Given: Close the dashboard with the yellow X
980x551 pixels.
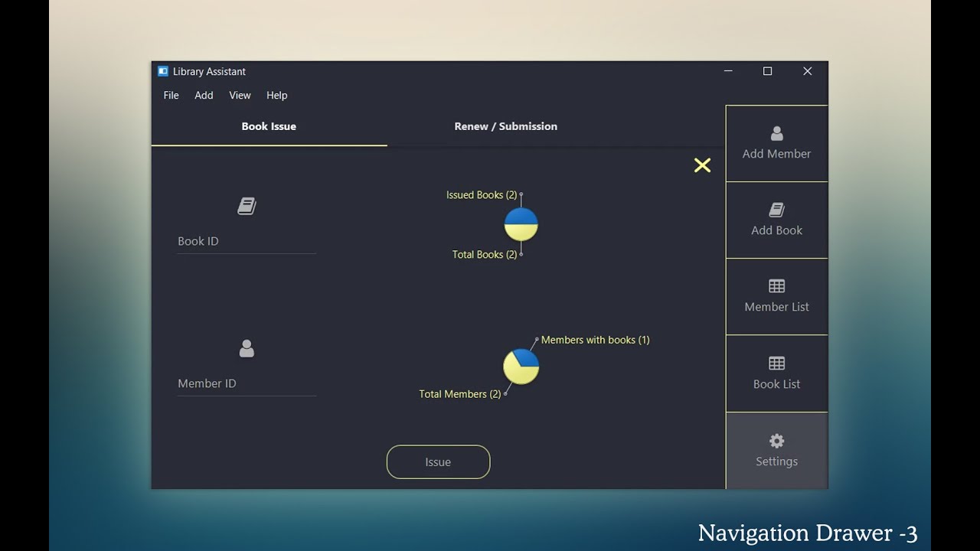Looking at the screenshot, I should tap(702, 165).
